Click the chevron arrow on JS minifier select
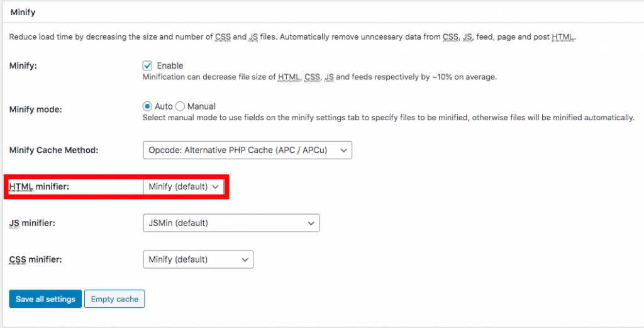 (311, 223)
